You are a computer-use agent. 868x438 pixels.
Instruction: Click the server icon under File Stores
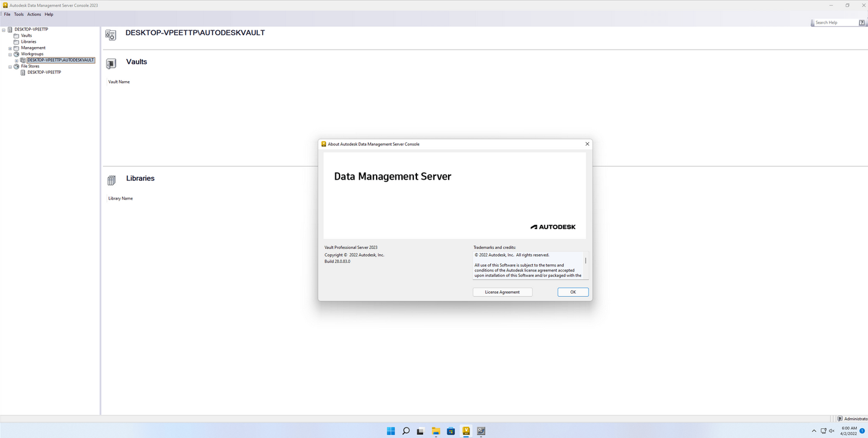23,72
